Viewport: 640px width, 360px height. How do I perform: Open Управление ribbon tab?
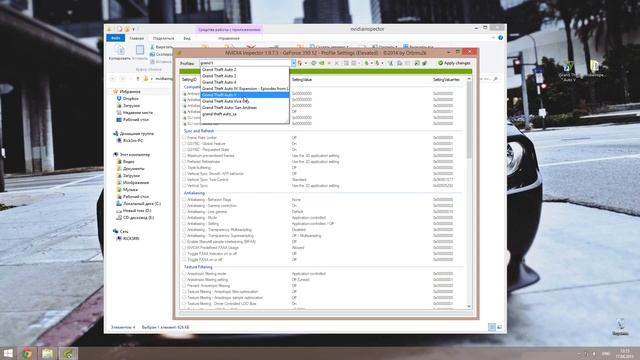(229, 38)
